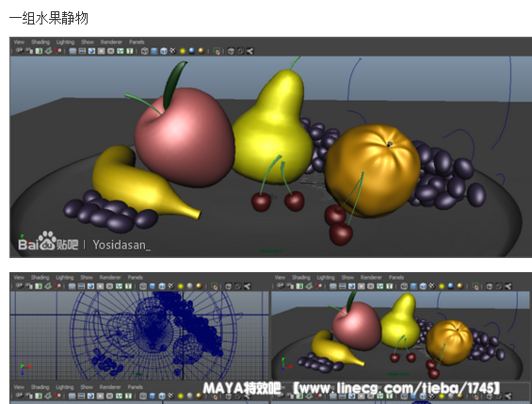This screenshot has height=404, width=532.
Task: Click the small shaded fruit viewport image
Action: 401,335
